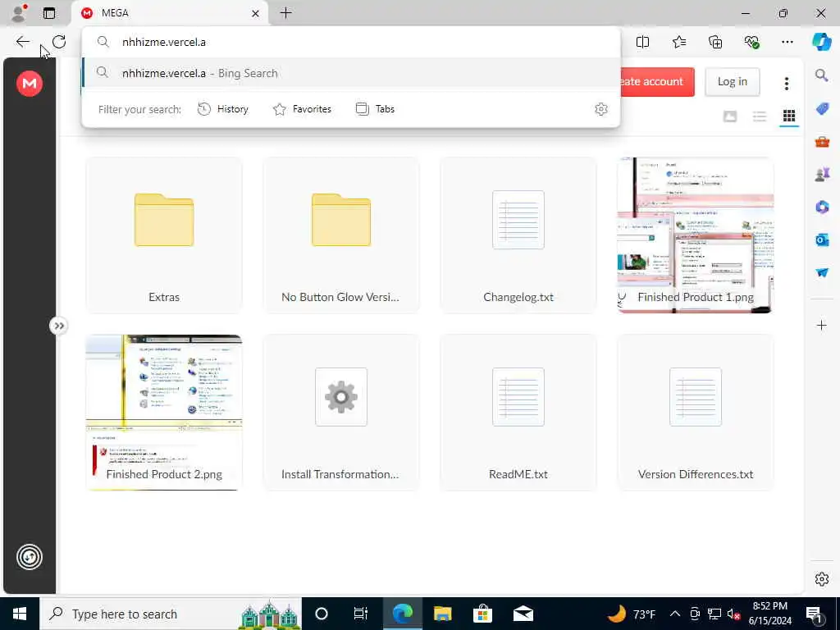Filter search suggestions by History
Viewport: 840px width, 630px height.
pyautogui.click(x=223, y=109)
